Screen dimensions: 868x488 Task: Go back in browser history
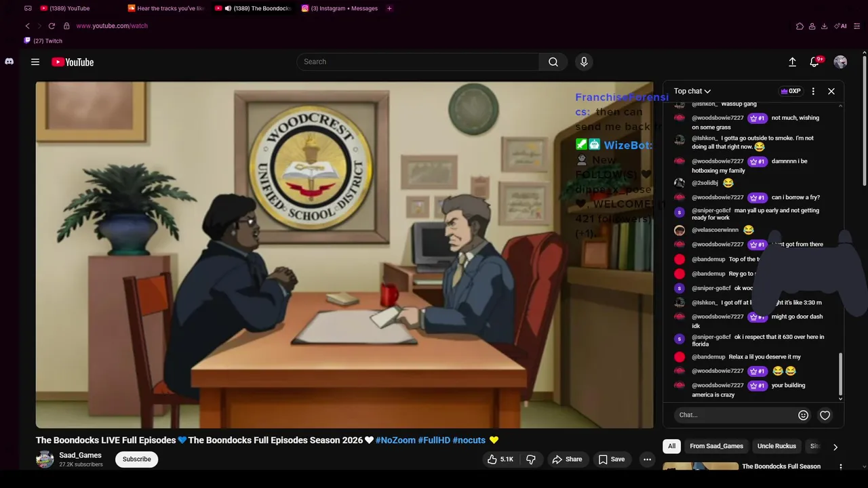pos(27,26)
